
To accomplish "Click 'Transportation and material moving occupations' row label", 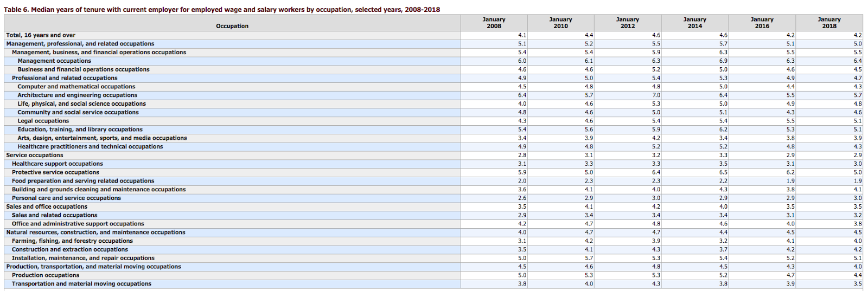I will 81,284.
